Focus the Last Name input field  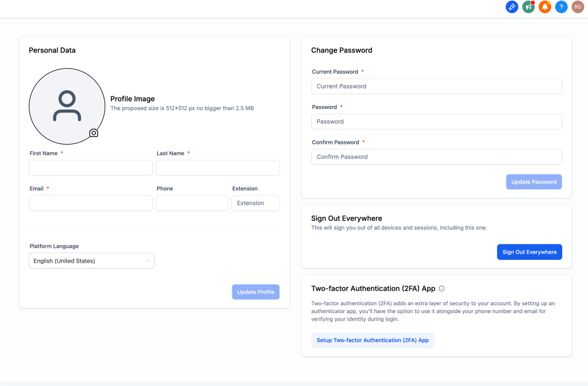point(218,167)
